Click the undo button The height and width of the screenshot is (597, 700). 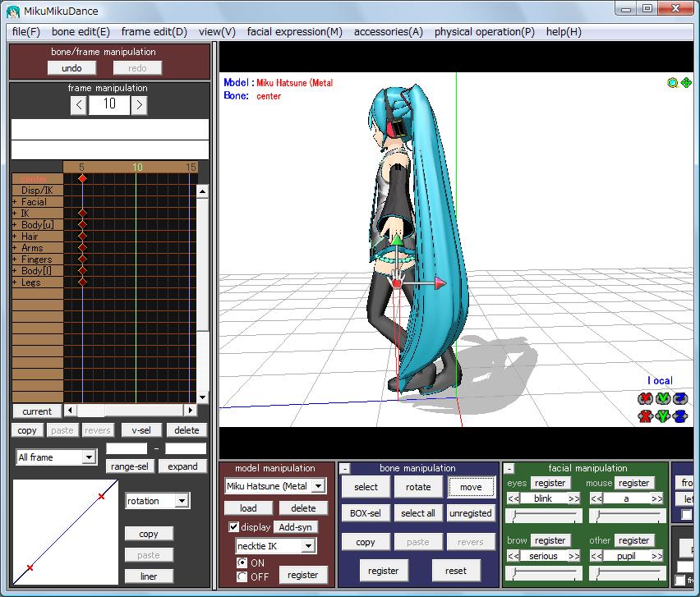pos(71,68)
